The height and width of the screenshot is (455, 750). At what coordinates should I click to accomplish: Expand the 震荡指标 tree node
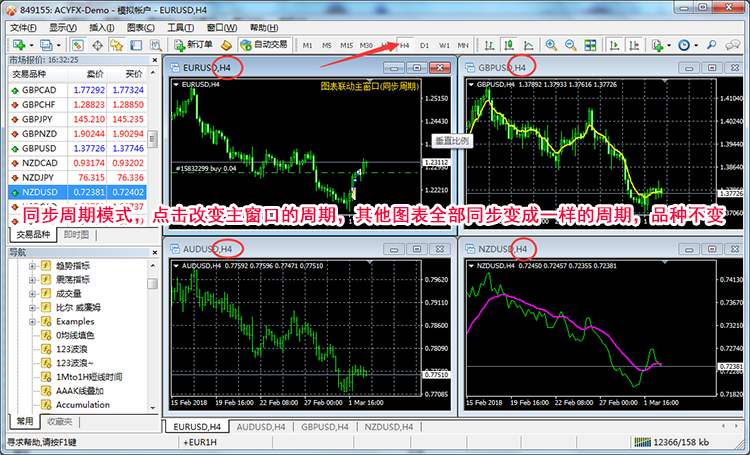click(x=32, y=280)
